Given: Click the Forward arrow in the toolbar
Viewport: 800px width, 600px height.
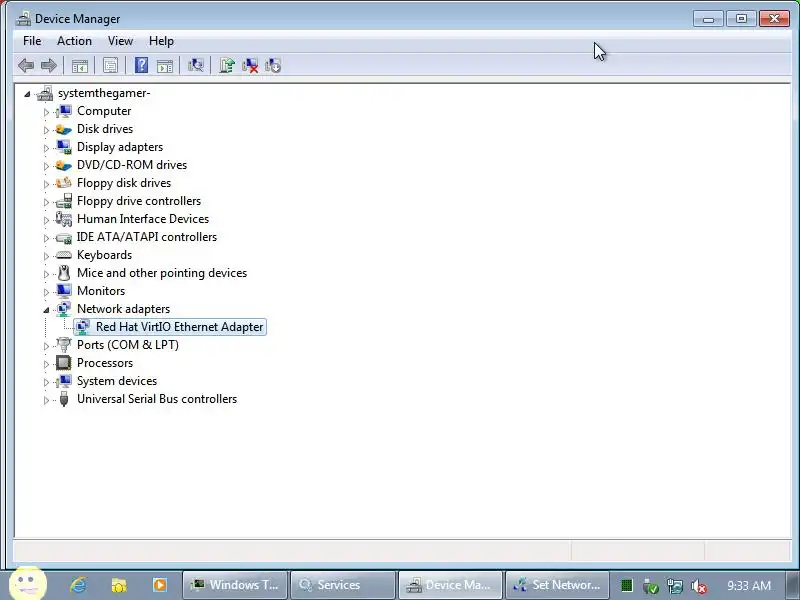Looking at the screenshot, I should [x=48, y=65].
